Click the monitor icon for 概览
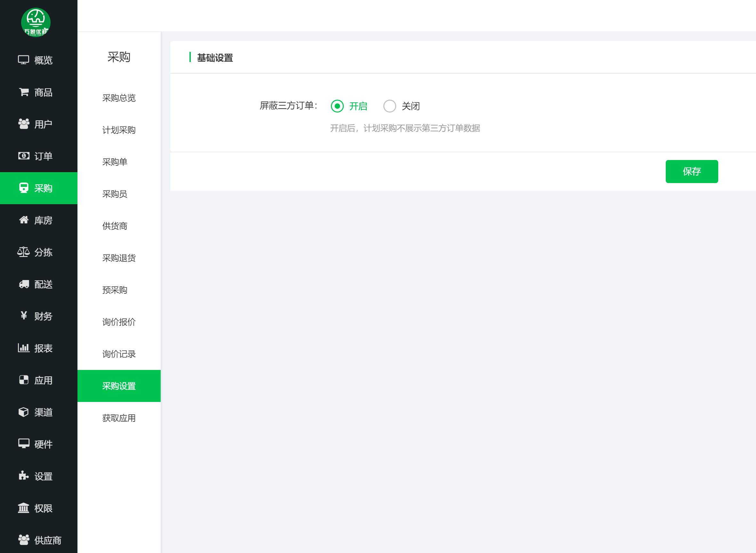 tap(23, 60)
